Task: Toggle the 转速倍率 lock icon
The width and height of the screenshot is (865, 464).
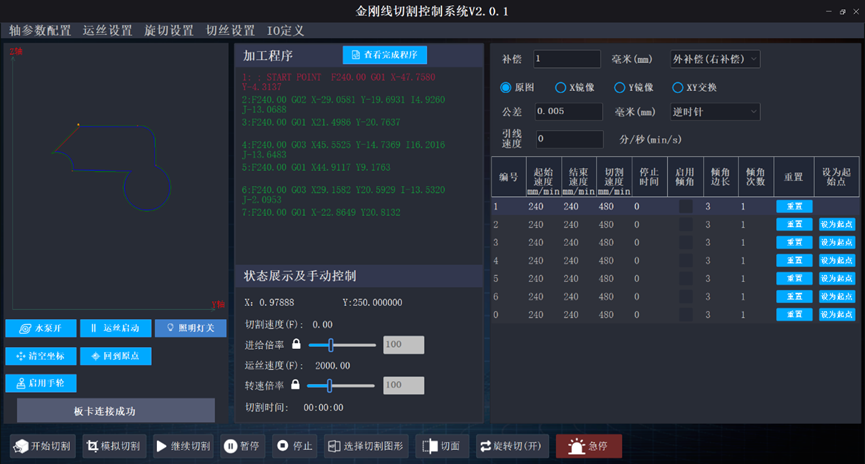Action: (295, 385)
